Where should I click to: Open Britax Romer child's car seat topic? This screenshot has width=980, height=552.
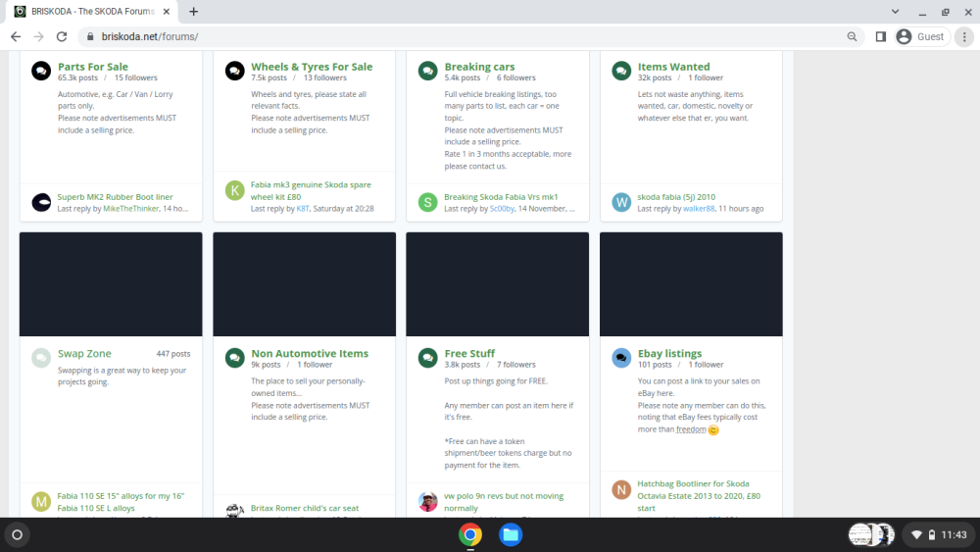coord(305,508)
